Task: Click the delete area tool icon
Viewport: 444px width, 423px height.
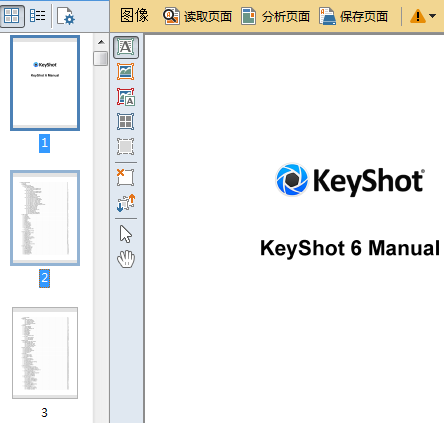Action: coord(126,177)
